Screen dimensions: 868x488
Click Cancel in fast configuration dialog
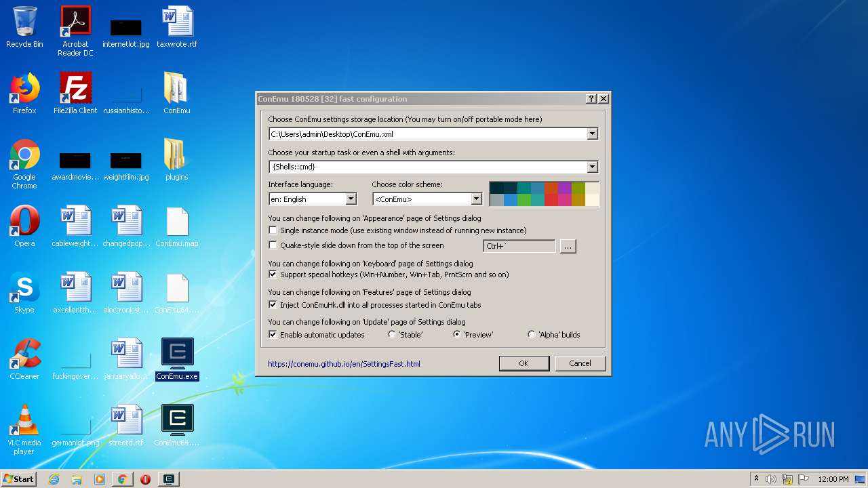[x=580, y=363]
